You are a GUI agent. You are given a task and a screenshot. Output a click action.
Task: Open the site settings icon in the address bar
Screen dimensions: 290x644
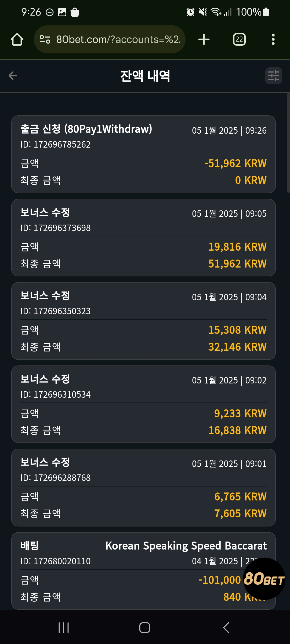point(45,39)
